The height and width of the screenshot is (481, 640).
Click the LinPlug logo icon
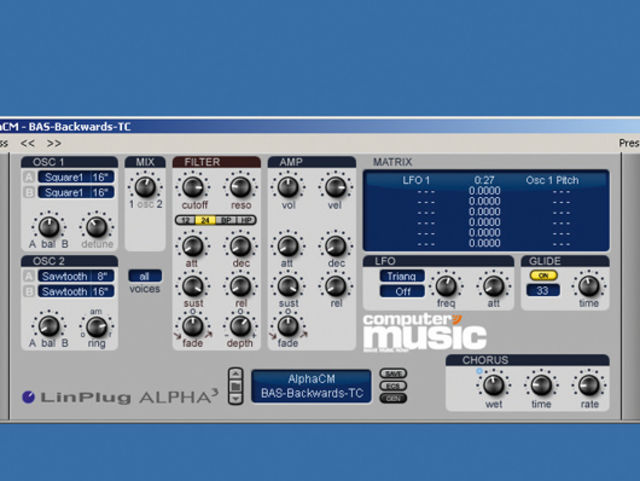pyautogui.click(x=28, y=397)
